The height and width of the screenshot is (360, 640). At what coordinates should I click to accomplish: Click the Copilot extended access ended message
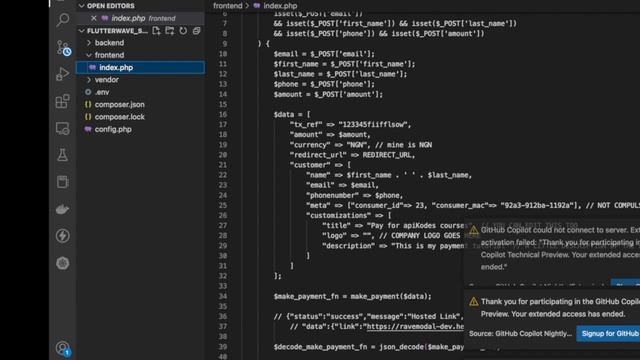tap(560, 308)
